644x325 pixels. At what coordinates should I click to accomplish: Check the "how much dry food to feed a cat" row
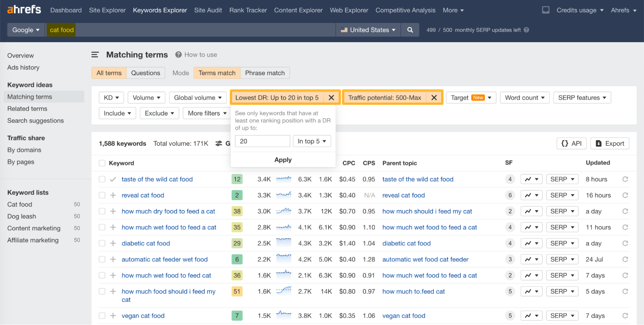pos(102,211)
